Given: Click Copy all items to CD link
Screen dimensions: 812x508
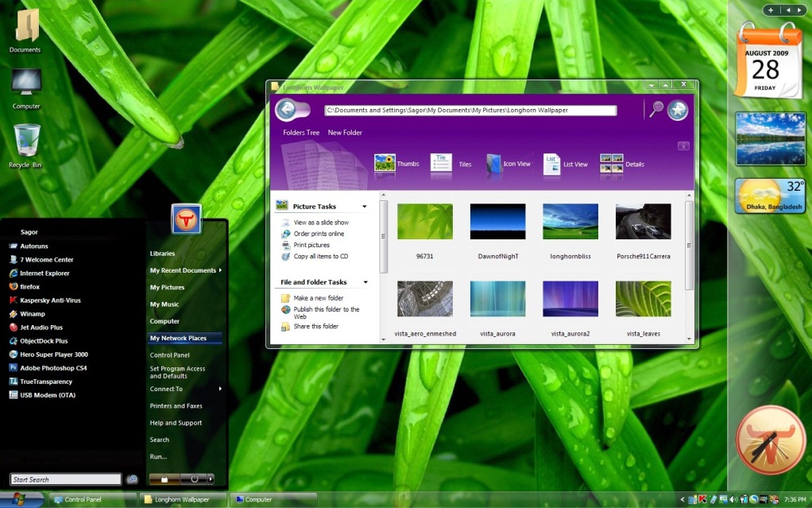Looking at the screenshot, I should [x=320, y=257].
